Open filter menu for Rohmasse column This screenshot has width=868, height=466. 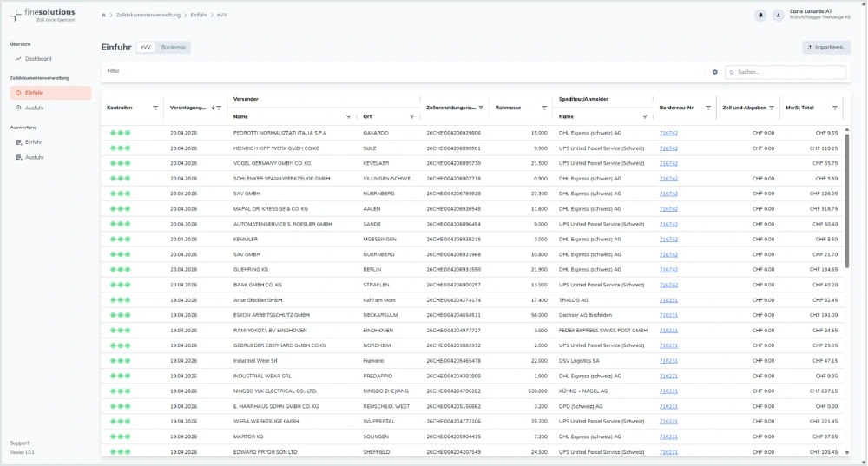(544, 108)
